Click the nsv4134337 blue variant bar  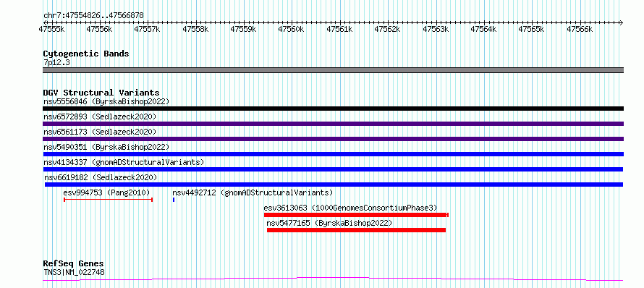(x=333, y=169)
